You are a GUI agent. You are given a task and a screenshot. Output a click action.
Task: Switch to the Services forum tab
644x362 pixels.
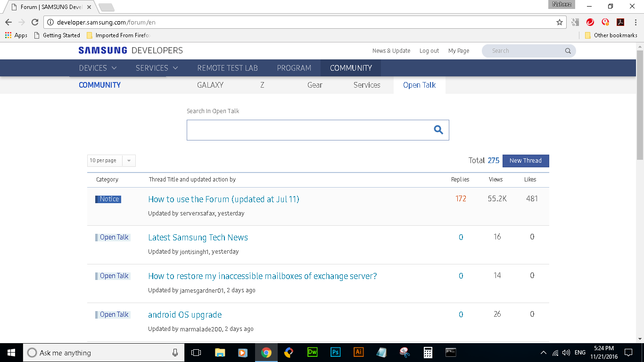tap(367, 85)
